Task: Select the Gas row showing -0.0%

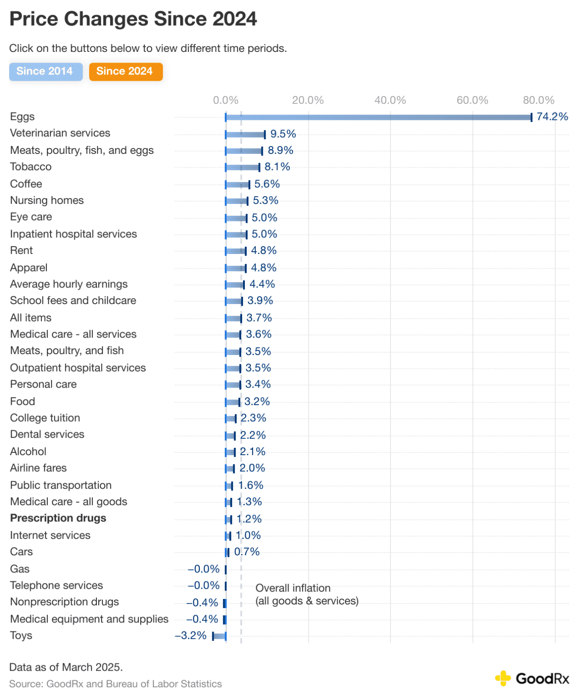Action: pyautogui.click(x=19, y=569)
